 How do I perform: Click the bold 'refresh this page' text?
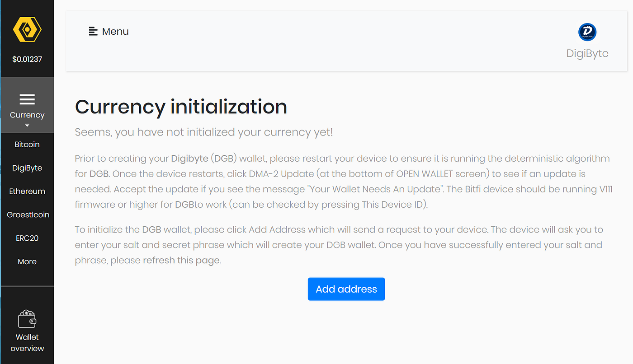[181, 261]
